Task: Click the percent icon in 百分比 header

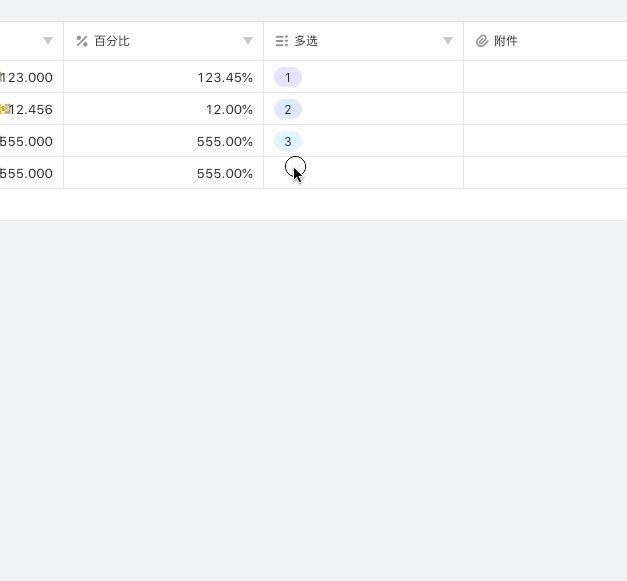Action: 82,41
